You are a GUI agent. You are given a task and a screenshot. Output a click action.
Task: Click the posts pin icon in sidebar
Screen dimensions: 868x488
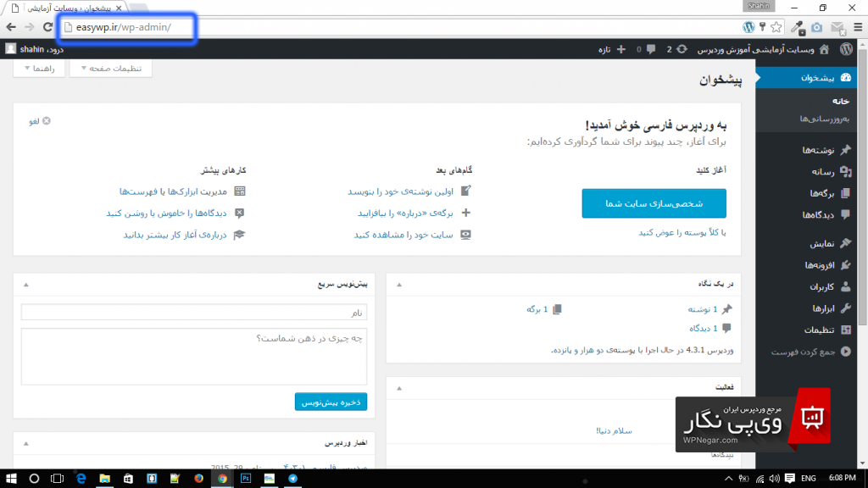[x=845, y=150]
